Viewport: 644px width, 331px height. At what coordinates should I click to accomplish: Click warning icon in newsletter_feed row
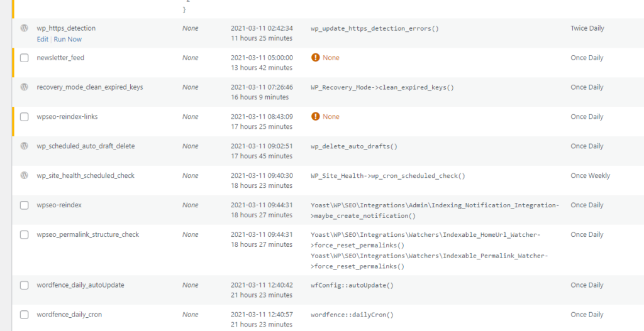316,58
